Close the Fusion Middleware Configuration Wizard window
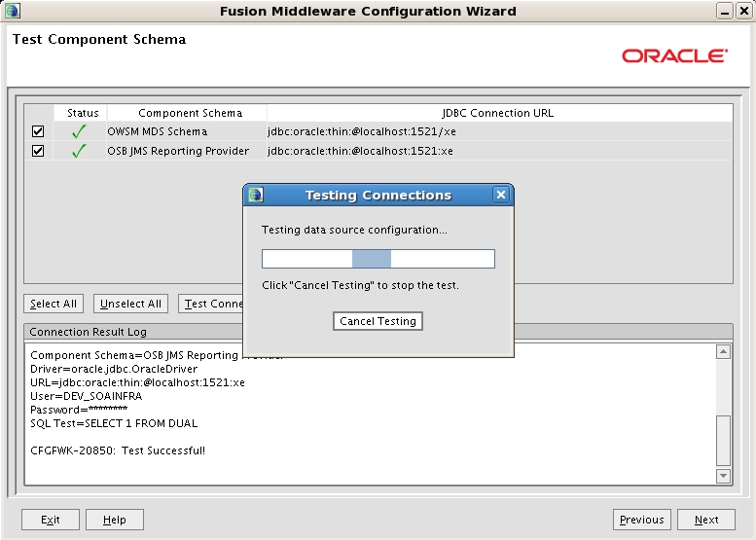The width and height of the screenshot is (756, 540). pyautogui.click(x=744, y=11)
